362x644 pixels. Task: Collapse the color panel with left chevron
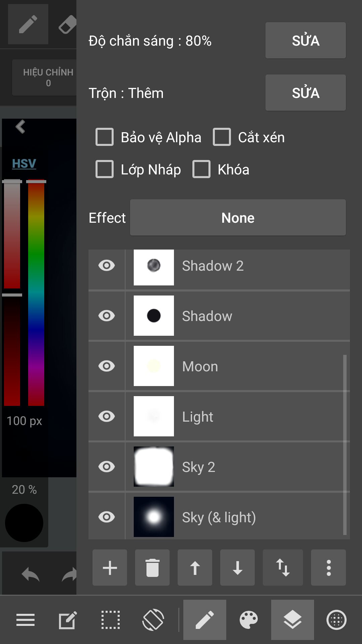pyautogui.click(x=20, y=127)
